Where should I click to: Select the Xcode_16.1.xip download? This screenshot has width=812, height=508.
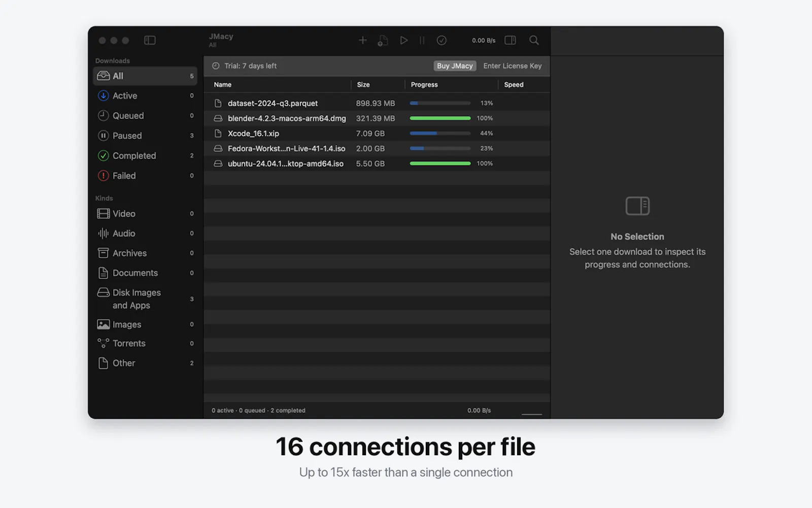(377, 134)
